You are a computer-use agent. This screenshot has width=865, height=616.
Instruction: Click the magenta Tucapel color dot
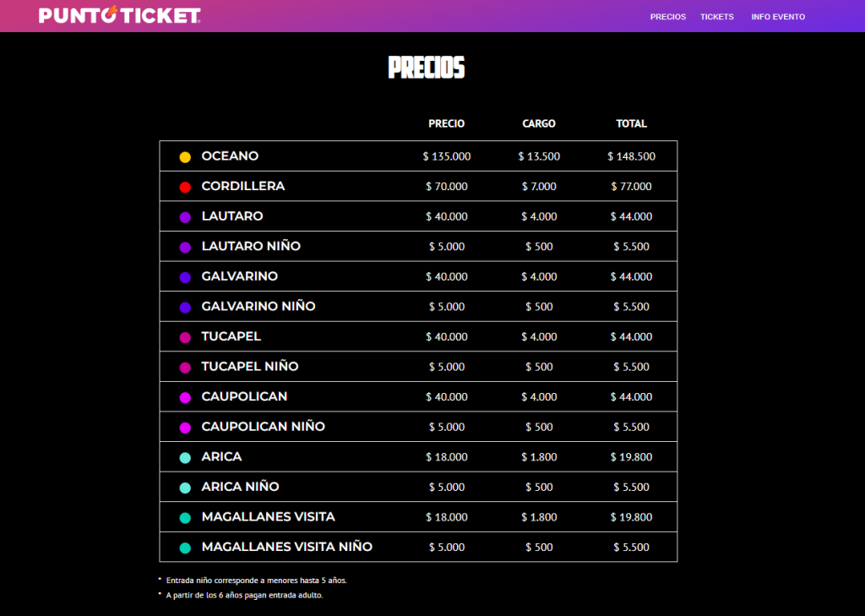(x=185, y=337)
